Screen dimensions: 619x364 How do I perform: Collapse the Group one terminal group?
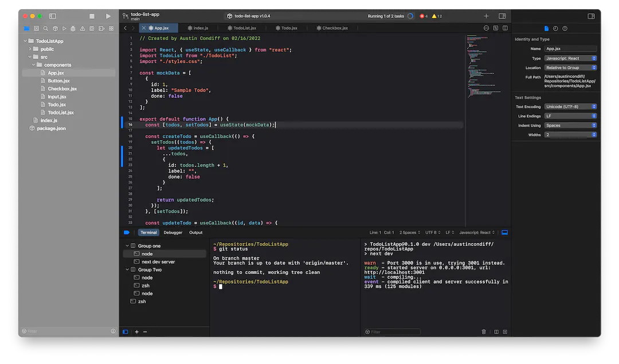tap(127, 245)
